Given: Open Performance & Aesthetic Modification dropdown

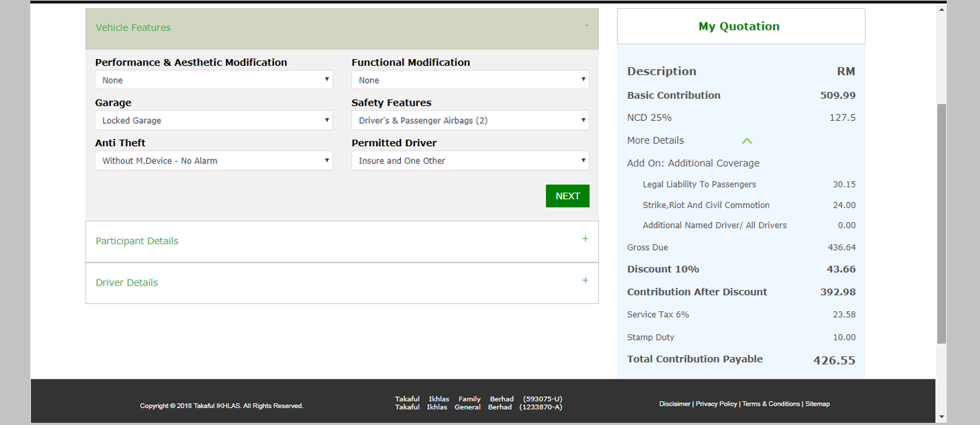Looking at the screenshot, I should coord(213,80).
